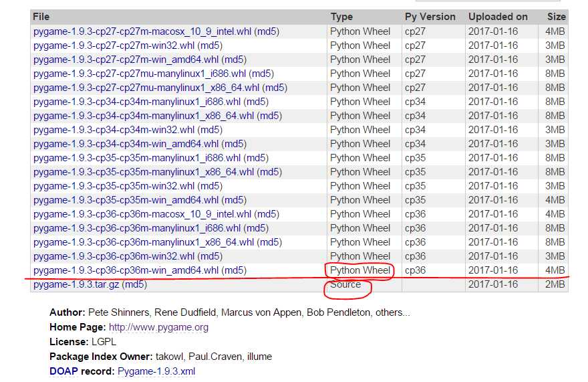Open pygame-1.9.3-cp27-cp27mu-manylinux1_x86_64.whl link
Image resolution: width=588 pixels, height=382 pixels.
[146, 88]
